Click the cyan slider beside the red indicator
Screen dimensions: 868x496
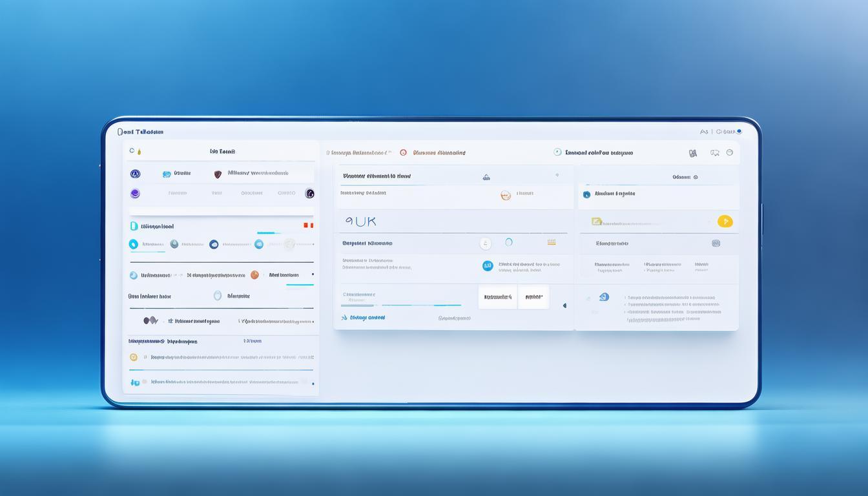point(269,232)
